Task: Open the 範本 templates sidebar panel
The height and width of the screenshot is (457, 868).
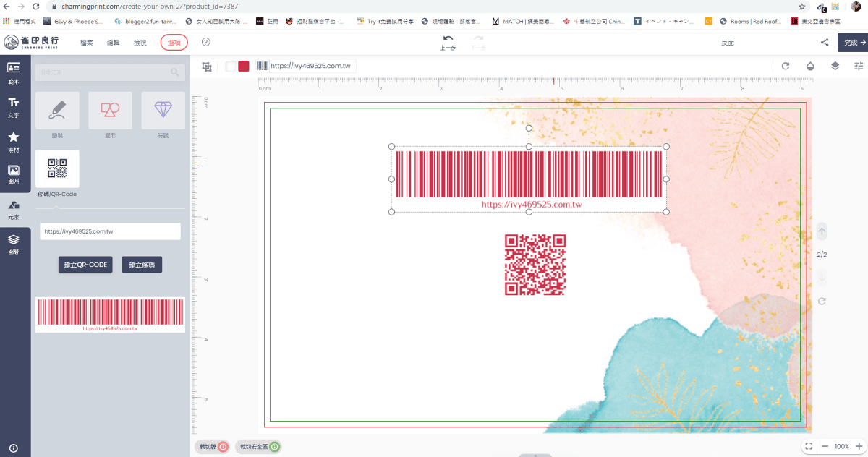Action: click(x=14, y=73)
